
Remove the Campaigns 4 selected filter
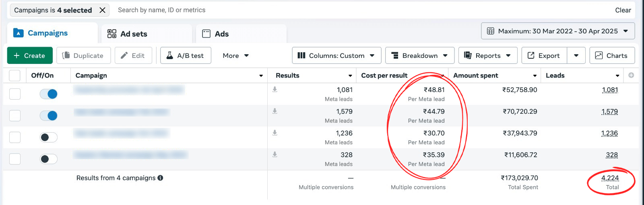[x=102, y=10]
